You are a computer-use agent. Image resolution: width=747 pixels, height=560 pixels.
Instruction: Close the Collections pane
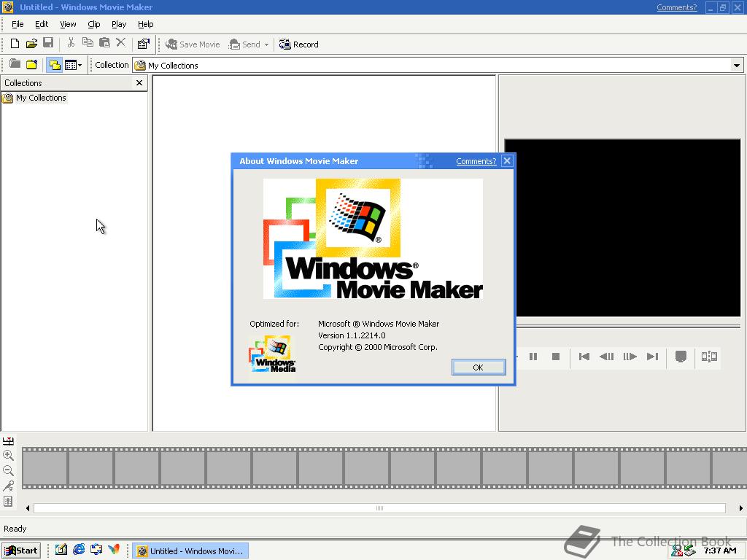click(x=139, y=83)
